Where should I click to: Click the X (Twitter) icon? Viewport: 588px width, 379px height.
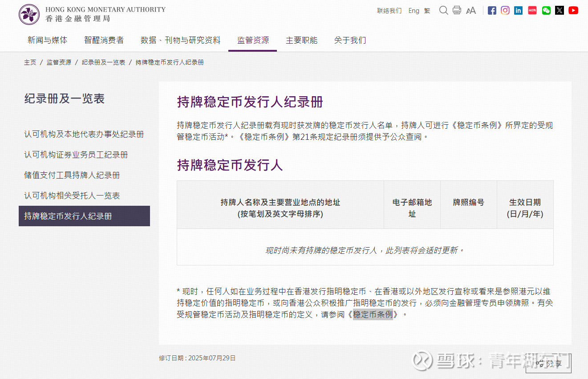[560, 10]
